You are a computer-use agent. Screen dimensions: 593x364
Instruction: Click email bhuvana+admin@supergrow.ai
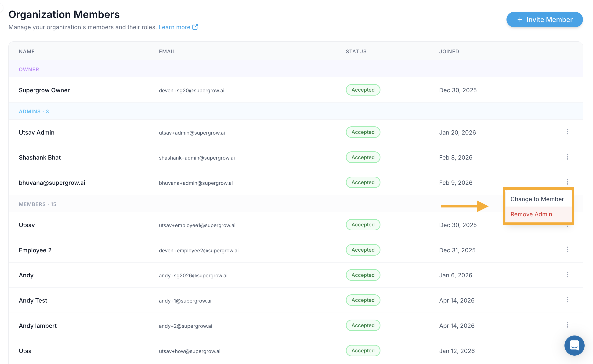196,183
